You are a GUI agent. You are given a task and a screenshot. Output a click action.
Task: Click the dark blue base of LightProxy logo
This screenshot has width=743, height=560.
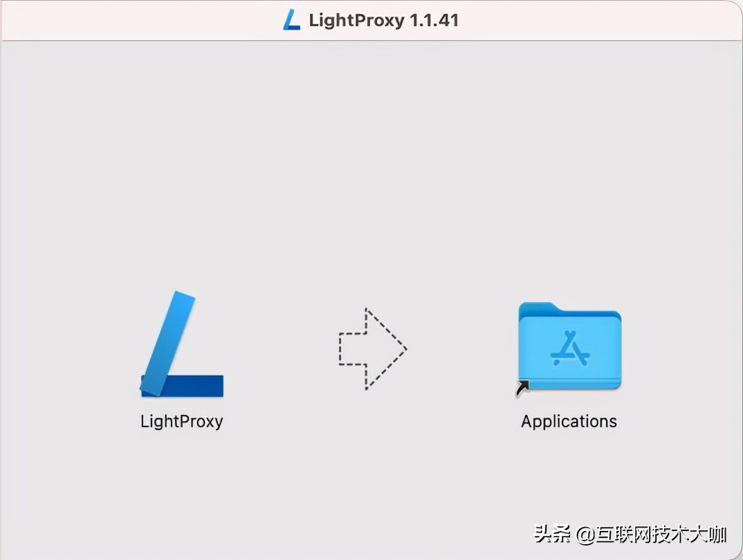[x=190, y=386]
